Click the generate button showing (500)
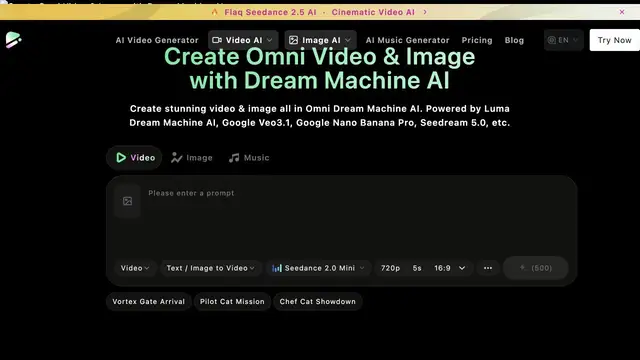Image resolution: width=640 pixels, height=360 pixels. point(536,268)
